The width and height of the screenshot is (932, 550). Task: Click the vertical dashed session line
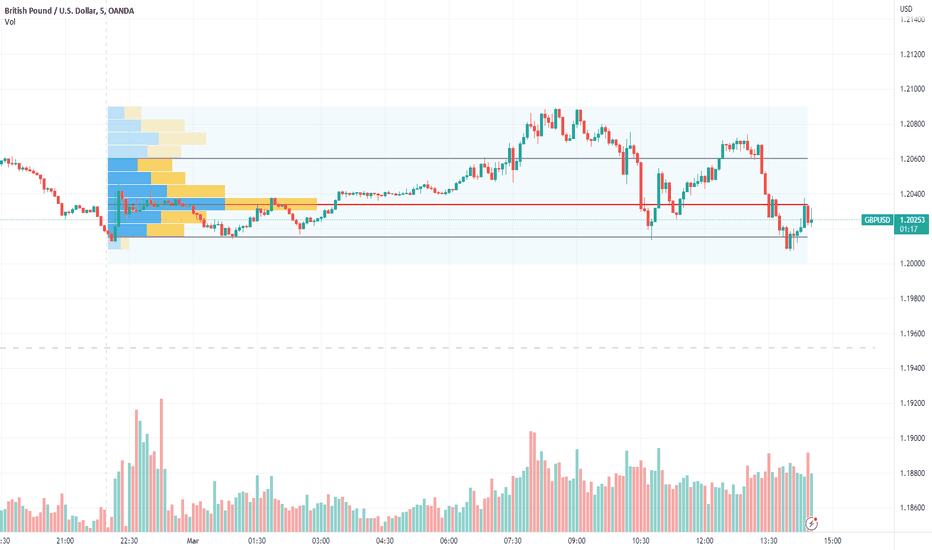pyautogui.click(x=107, y=268)
